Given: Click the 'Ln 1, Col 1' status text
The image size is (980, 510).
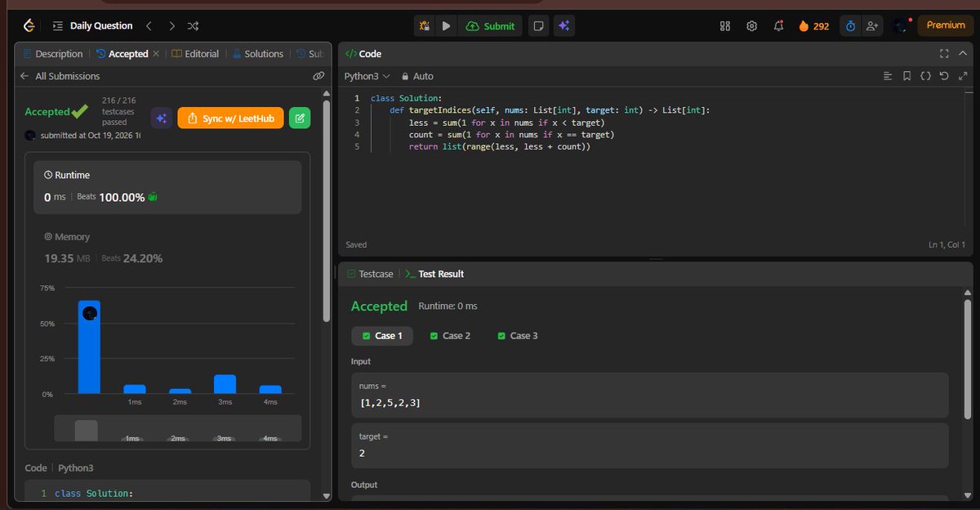Looking at the screenshot, I should 947,244.
